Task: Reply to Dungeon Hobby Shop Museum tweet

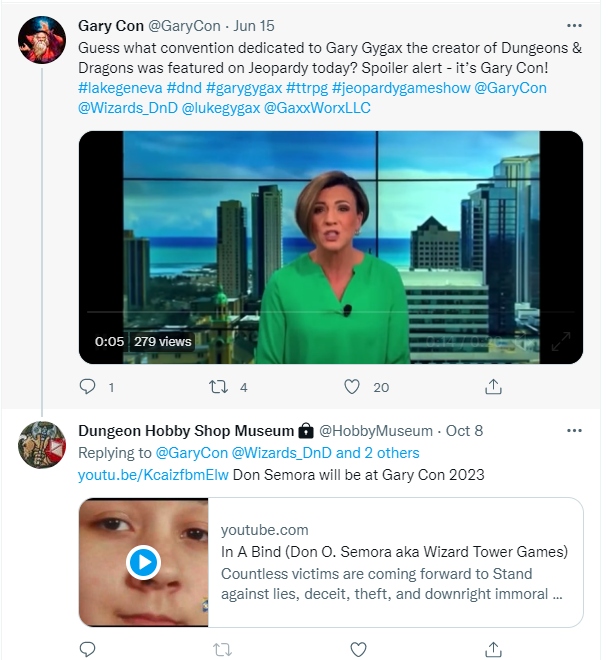Action: tap(88, 650)
